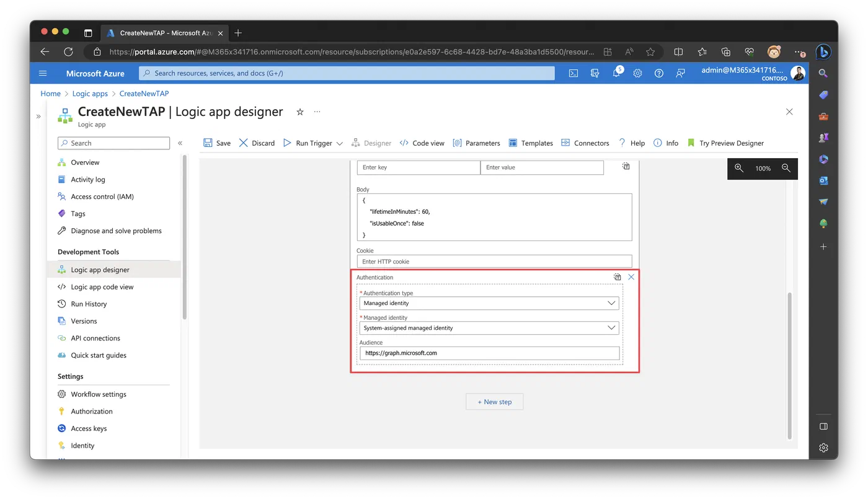This screenshot has height=499, width=868.
Task: Open the Azure portal hamburger menu
Action: pyautogui.click(x=43, y=73)
